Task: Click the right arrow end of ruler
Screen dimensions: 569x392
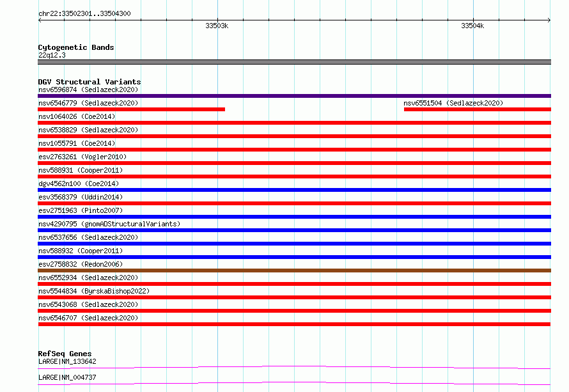Action: coord(549,20)
